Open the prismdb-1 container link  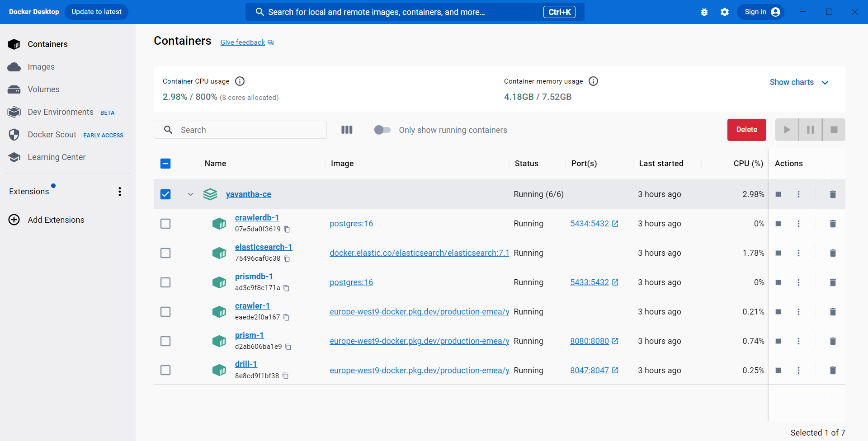(x=254, y=277)
